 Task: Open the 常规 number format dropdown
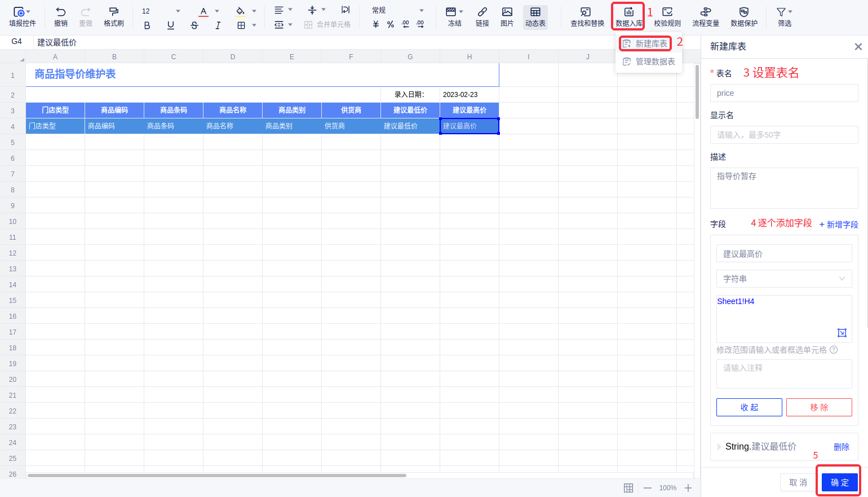(x=398, y=11)
